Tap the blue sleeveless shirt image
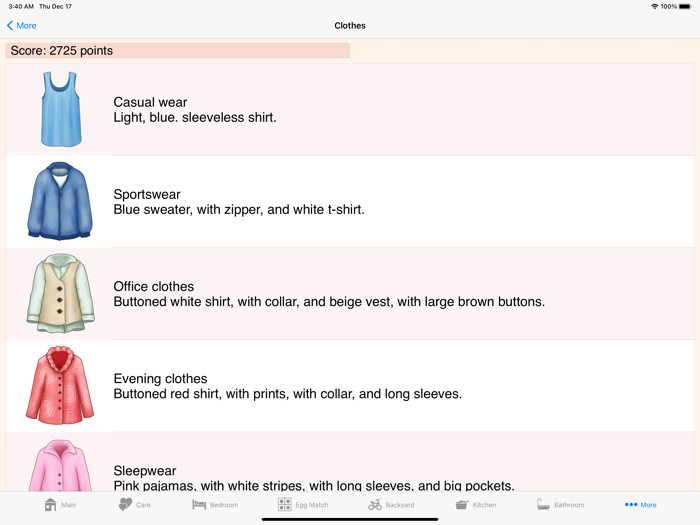 [x=61, y=109]
